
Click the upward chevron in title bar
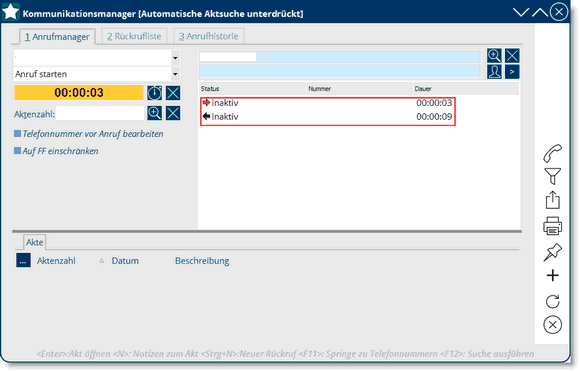pyautogui.click(x=540, y=13)
